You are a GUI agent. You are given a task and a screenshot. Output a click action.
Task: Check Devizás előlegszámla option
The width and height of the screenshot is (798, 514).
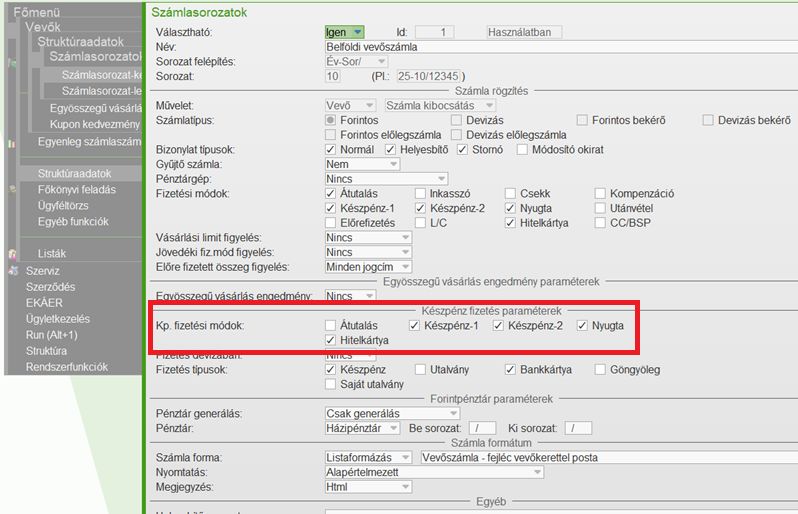(457, 135)
